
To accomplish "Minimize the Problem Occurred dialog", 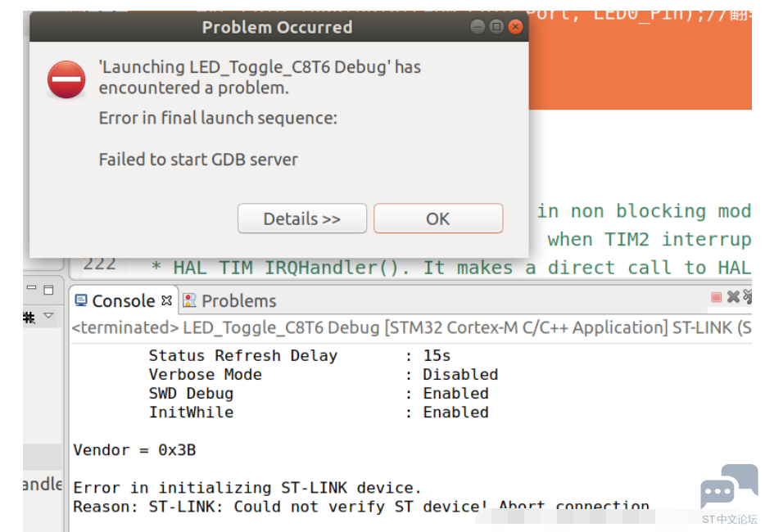I will (x=478, y=27).
